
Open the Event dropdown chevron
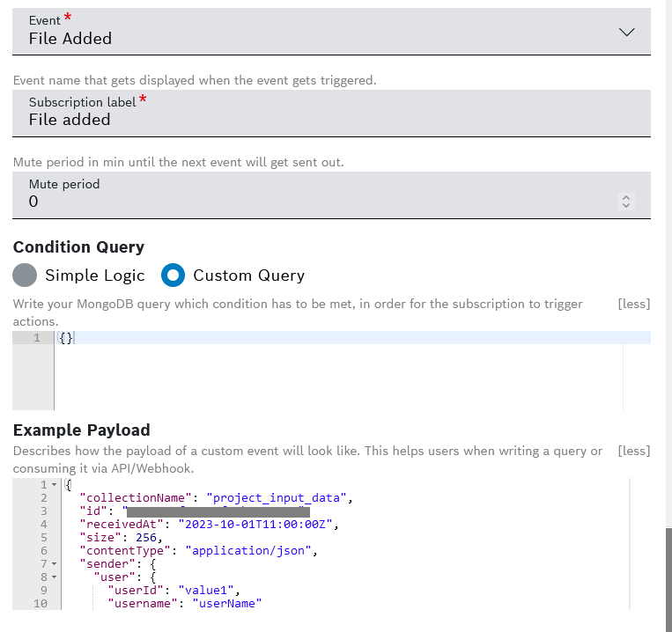626,32
